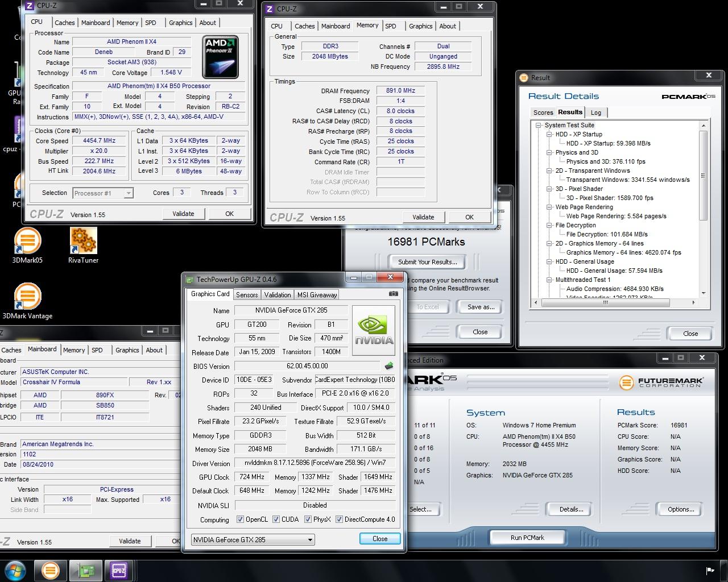Click the Action Center flag in system tray
Screen dimensions: 728x582
(710, 571)
